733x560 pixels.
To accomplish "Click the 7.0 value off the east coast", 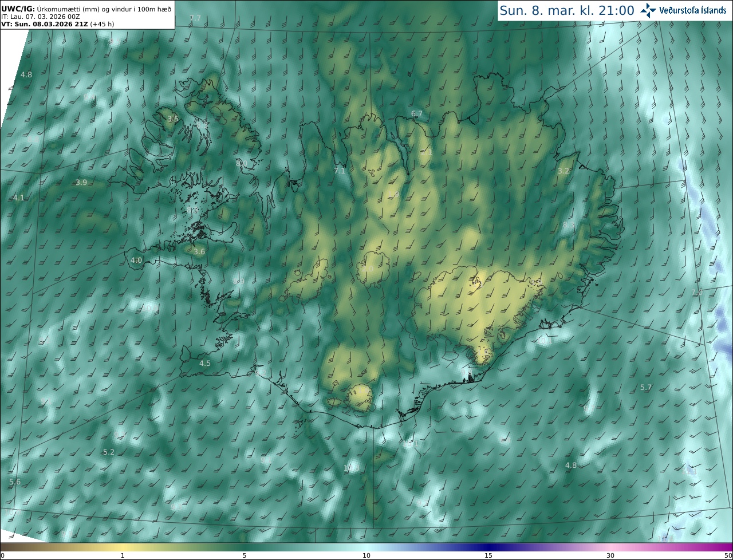I will point(697,292).
